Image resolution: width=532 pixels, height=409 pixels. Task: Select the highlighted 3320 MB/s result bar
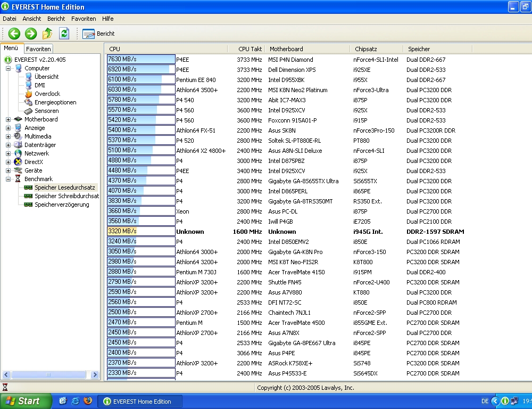pyautogui.click(x=141, y=231)
